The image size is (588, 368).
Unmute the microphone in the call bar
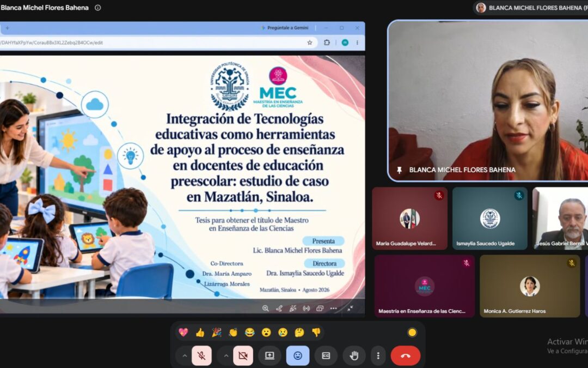pos(202,355)
